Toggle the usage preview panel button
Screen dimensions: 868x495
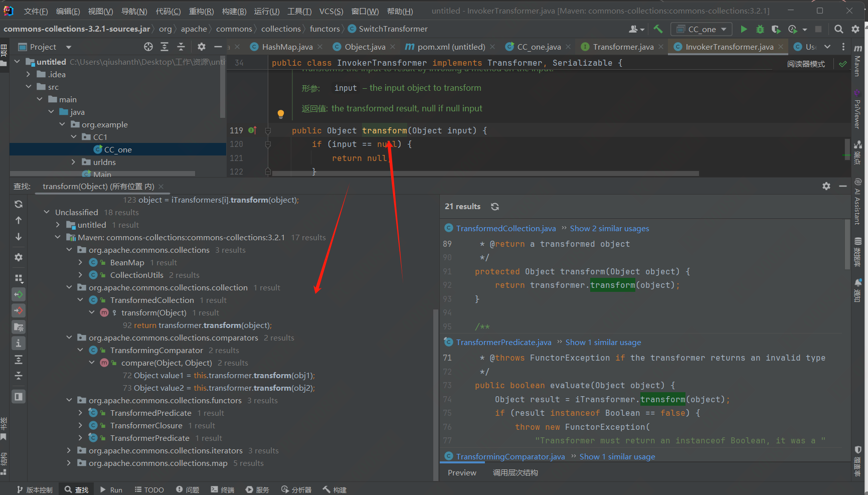(19, 397)
